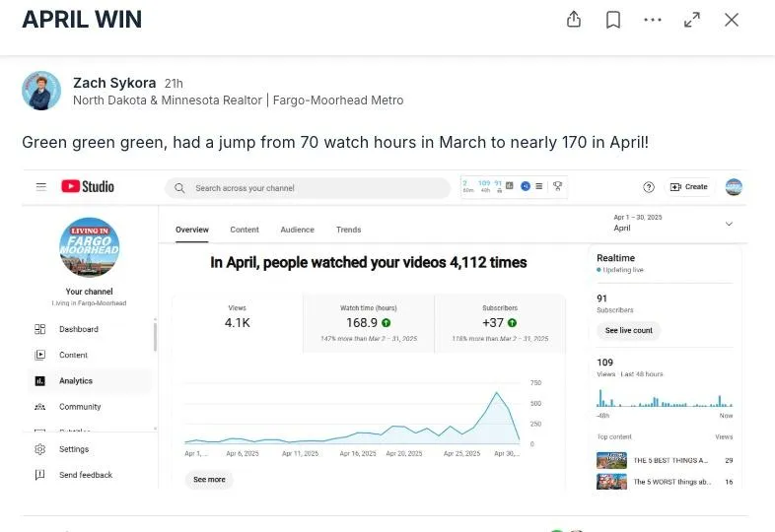
Task: Select the Subscribers +37 metric card
Action: pos(500,323)
